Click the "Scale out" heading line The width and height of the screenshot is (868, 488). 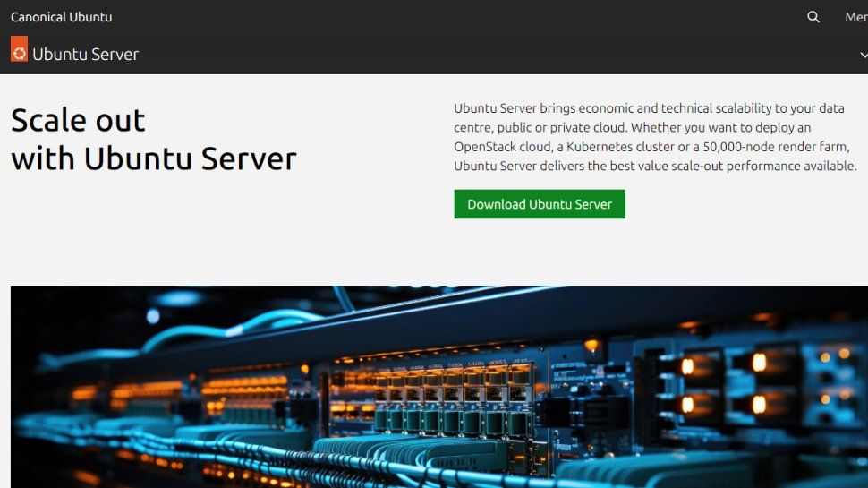coord(78,120)
